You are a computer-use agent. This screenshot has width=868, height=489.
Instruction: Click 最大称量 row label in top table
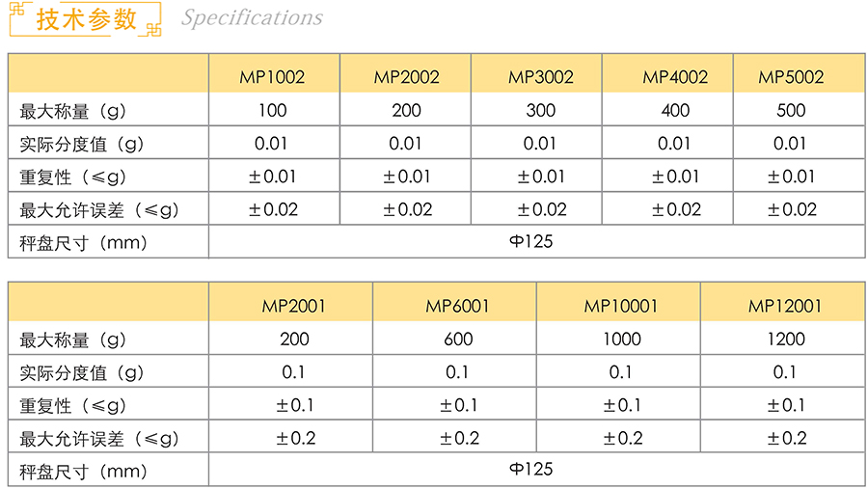click(72, 111)
